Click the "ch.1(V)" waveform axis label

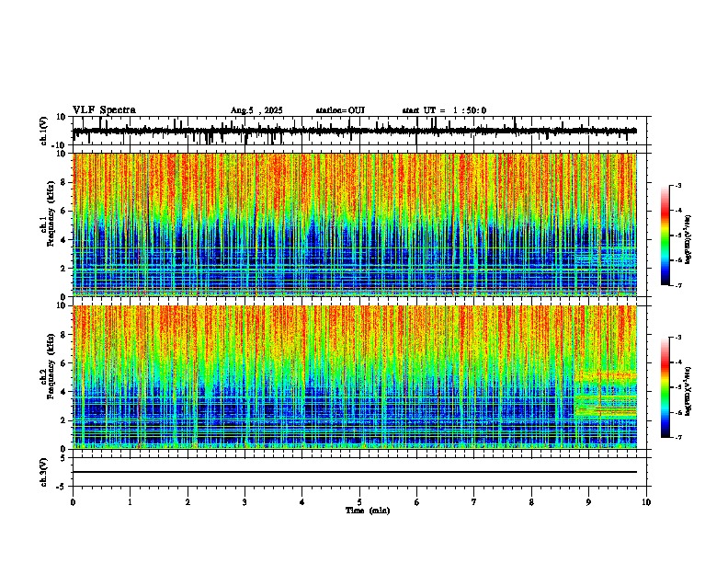click(x=44, y=131)
